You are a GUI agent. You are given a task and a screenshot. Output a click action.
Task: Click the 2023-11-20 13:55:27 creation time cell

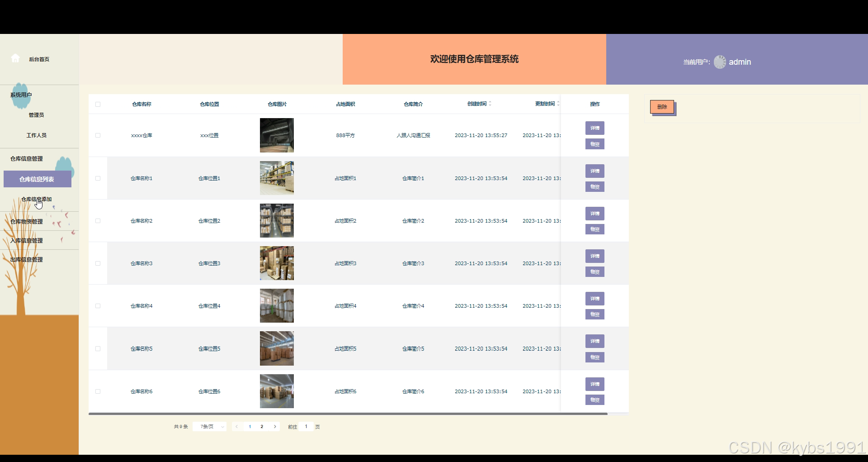[x=481, y=135]
